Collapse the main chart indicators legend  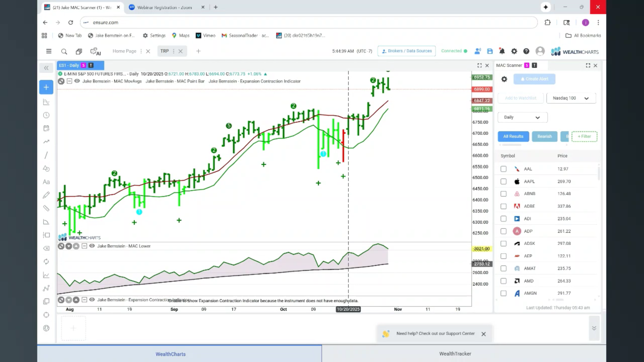(69, 81)
